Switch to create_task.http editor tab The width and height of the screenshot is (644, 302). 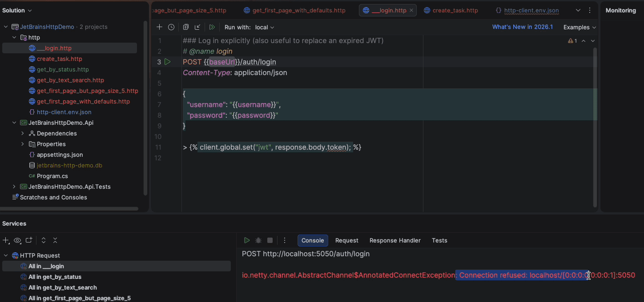coord(451,10)
